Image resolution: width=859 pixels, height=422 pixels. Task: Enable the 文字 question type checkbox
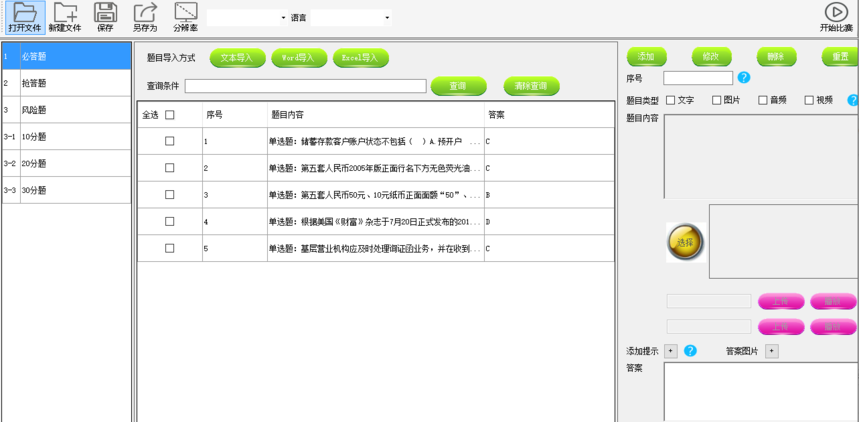[671, 100]
